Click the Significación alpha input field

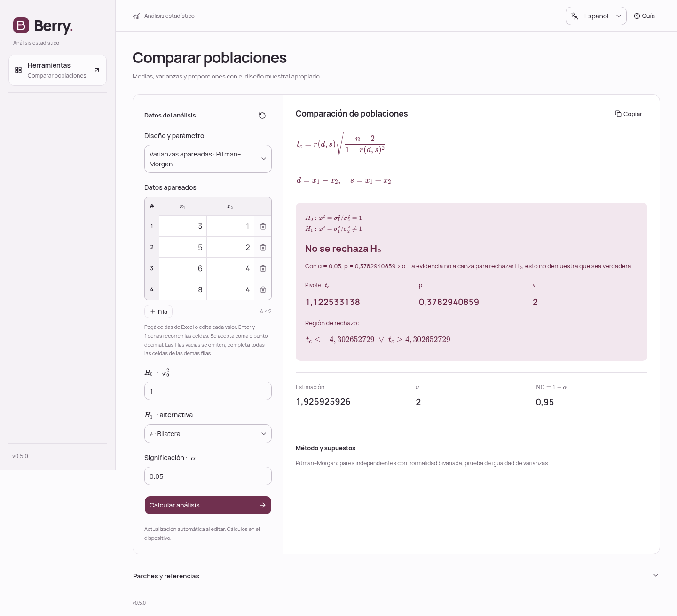point(208,476)
